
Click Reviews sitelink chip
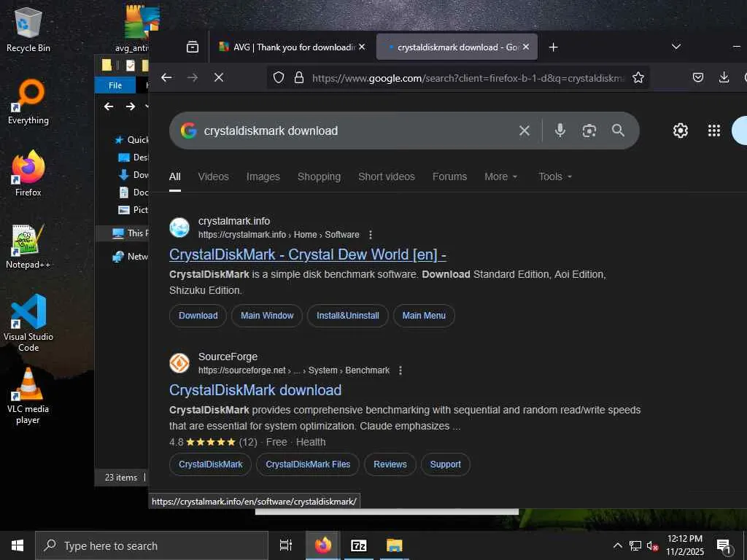390,464
